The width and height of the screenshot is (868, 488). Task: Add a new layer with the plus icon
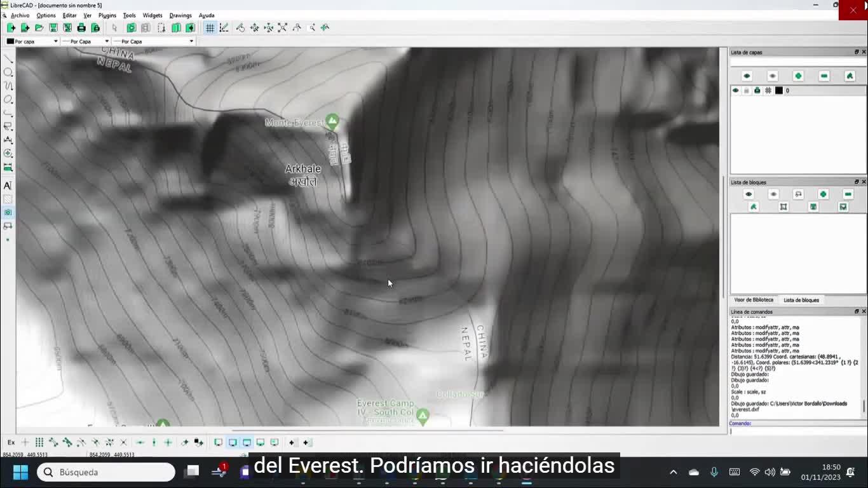[x=798, y=76]
